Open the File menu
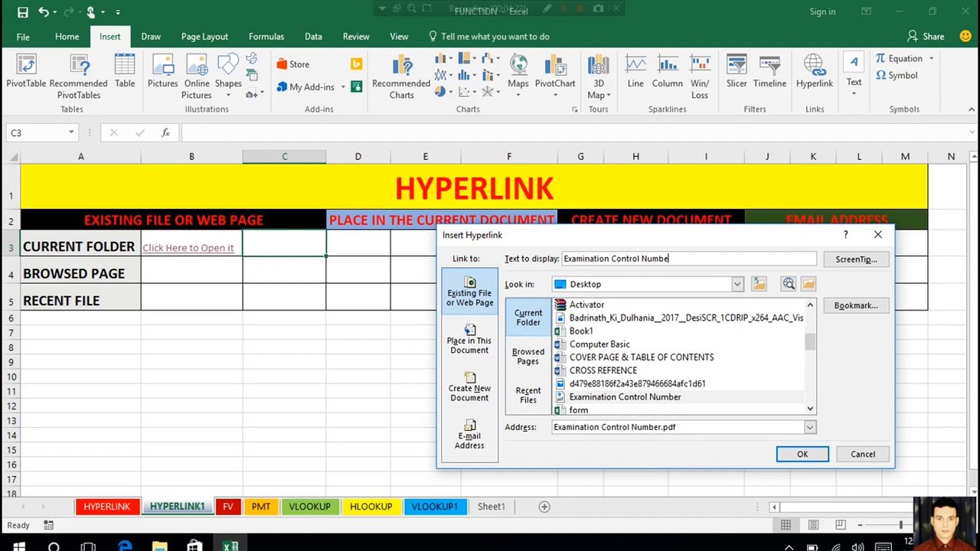Viewport: 980px width, 551px height. click(x=23, y=37)
